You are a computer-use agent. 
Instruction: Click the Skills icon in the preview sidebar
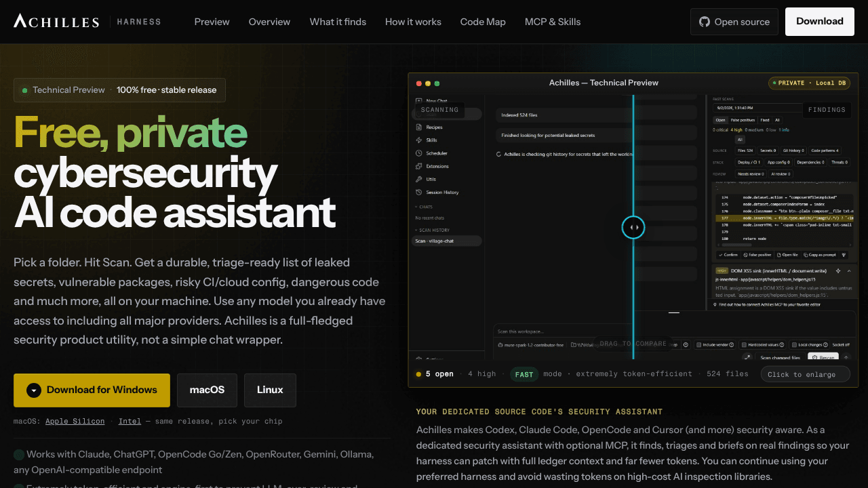tap(419, 140)
